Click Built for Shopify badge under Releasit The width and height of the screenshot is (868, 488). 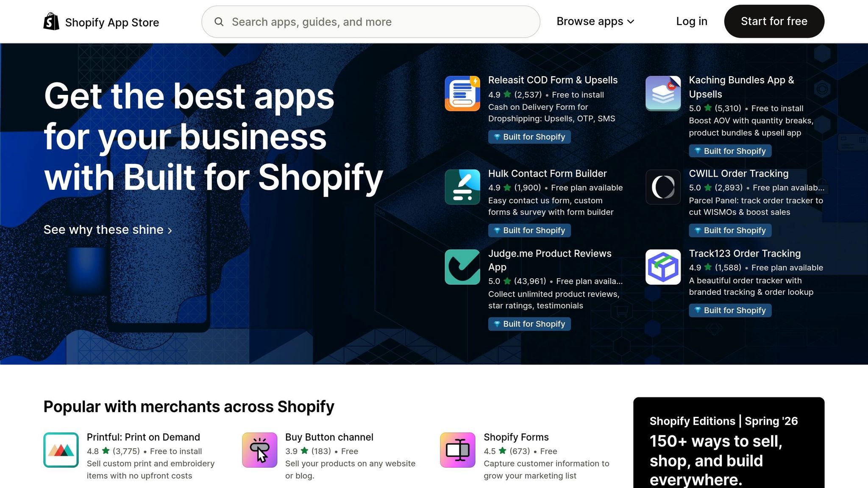pos(529,137)
